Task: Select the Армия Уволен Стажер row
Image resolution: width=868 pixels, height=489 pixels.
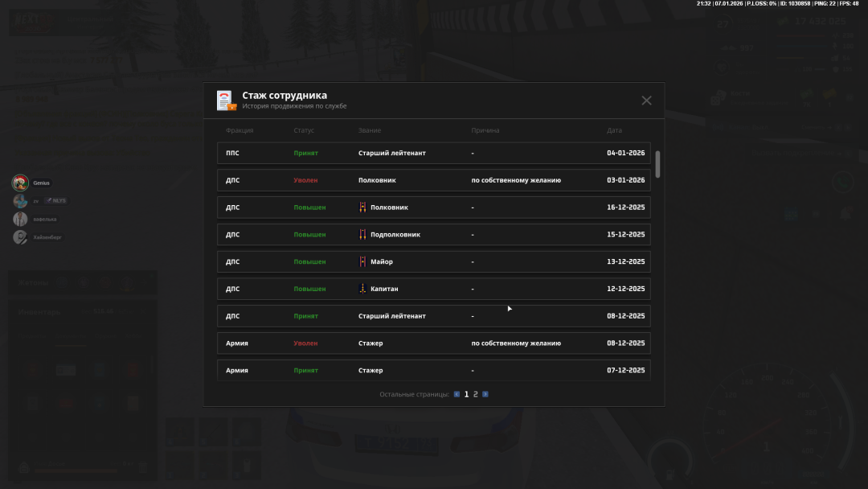Action: point(434,343)
